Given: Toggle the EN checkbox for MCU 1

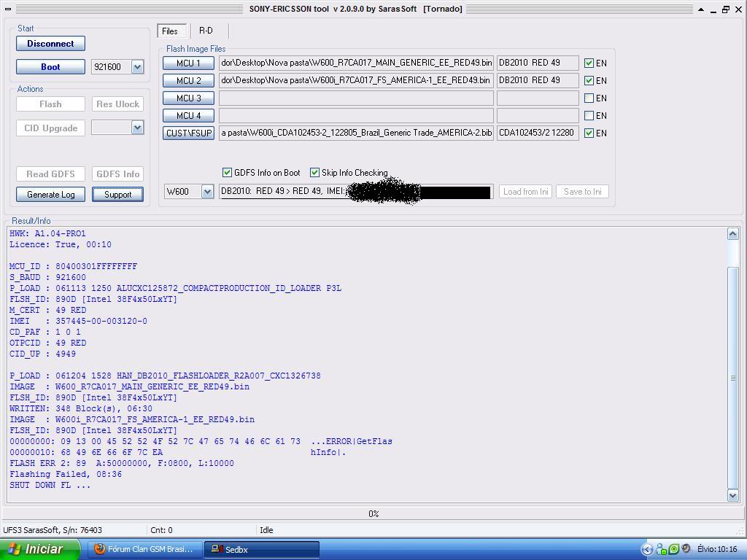Looking at the screenshot, I should 589,63.
